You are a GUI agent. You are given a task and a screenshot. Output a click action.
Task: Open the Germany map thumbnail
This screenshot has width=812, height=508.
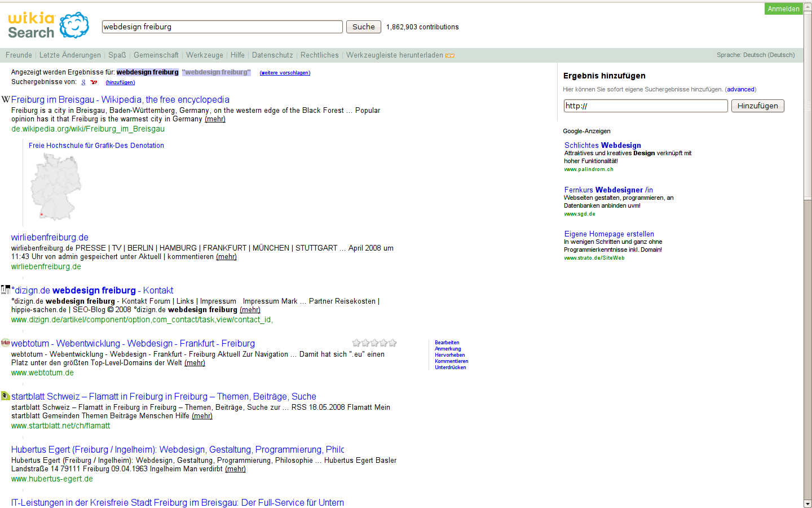pos(55,187)
